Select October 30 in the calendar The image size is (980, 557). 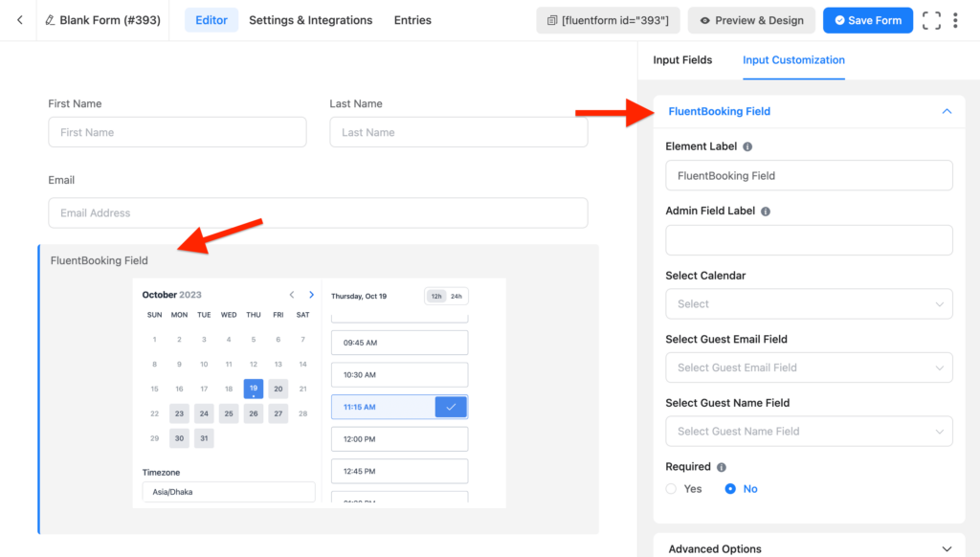[x=179, y=438]
